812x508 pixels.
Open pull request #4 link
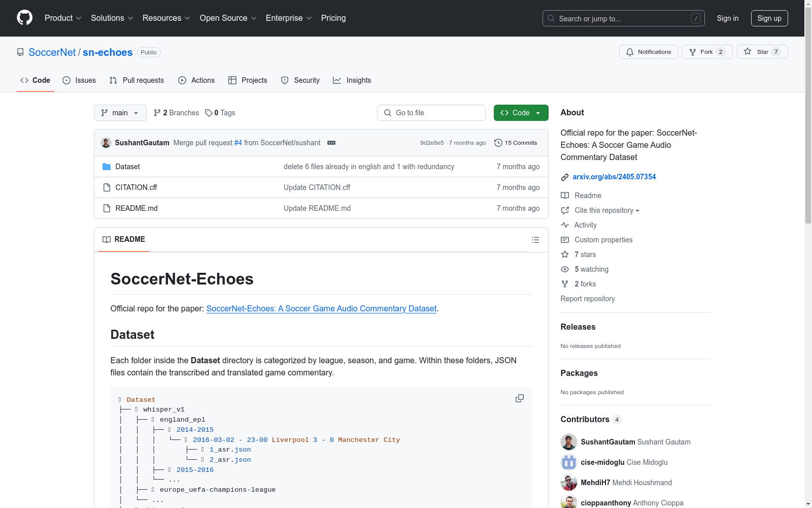[238, 143]
